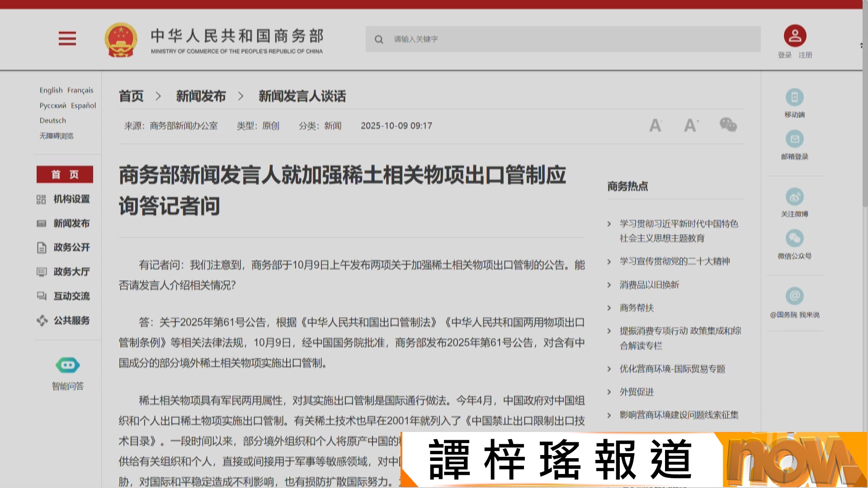This screenshot has height=488, width=868.
Task: Open the 移动端 mobile access icon
Action: [794, 98]
